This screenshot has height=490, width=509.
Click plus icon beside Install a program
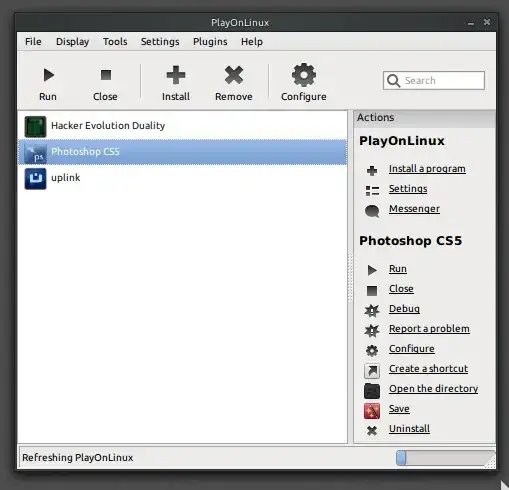click(x=372, y=170)
